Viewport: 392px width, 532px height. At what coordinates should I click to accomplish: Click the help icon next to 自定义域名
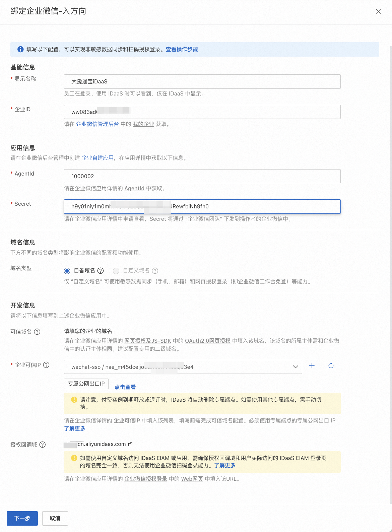coord(155,271)
